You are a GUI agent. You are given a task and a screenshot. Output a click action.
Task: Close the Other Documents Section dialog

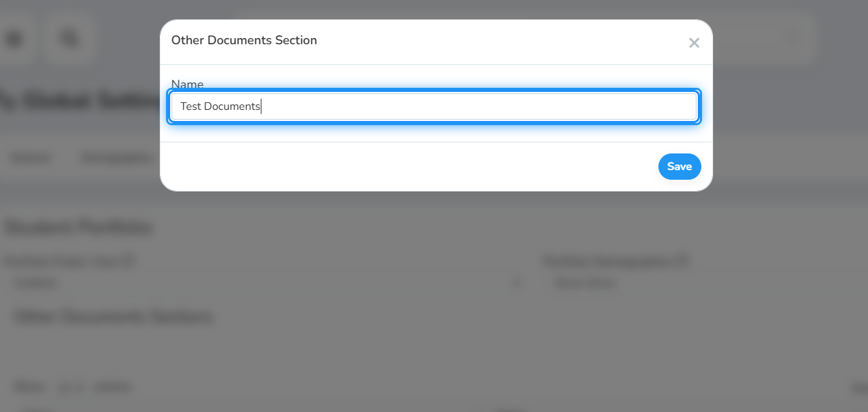click(x=694, y=43)
